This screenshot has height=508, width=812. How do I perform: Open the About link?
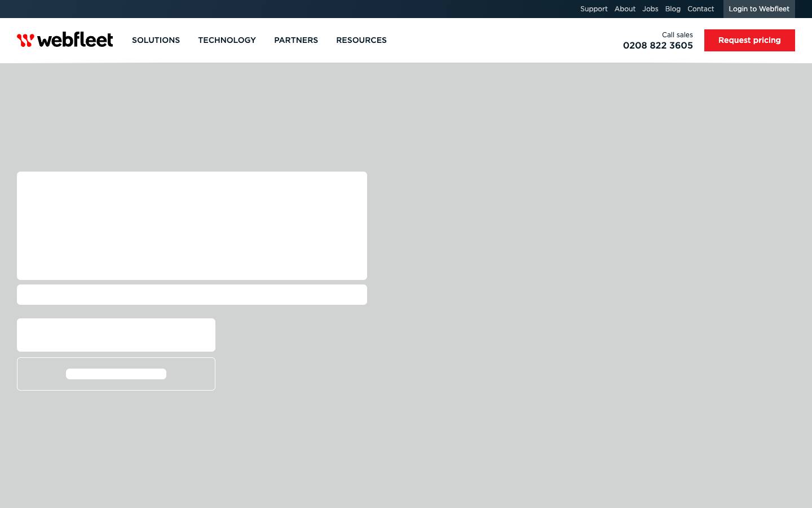625,9
